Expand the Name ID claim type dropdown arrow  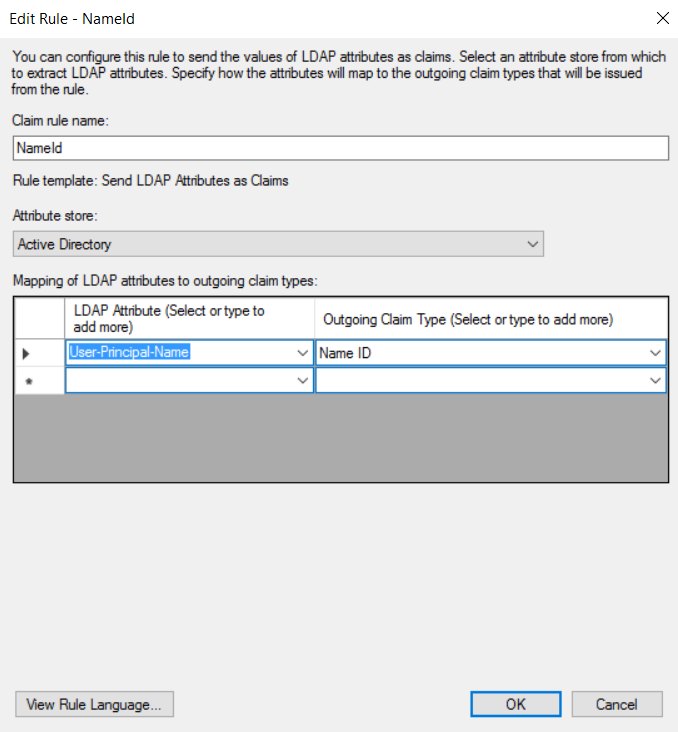pos(655,353)
